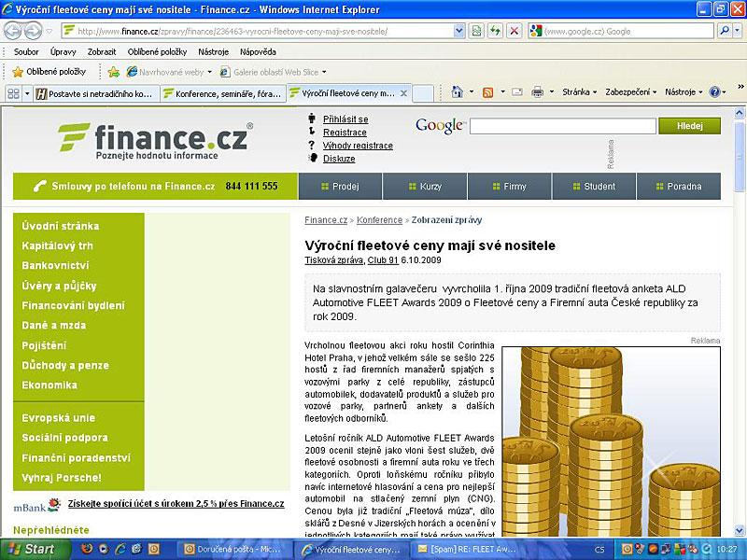Click the CS language indicator in the taskbar
Image resolution: width=747 pixels, height=560 pixels.
click(599, 550)
